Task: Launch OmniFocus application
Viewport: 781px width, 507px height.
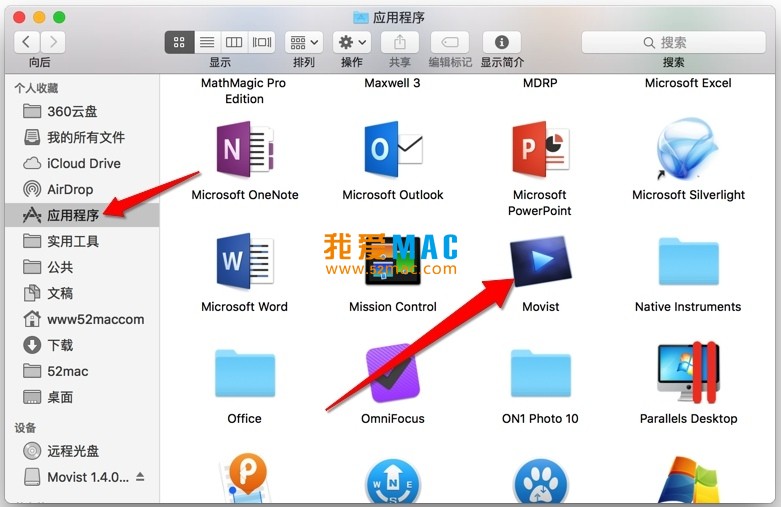Action: [x=393, y=373]
